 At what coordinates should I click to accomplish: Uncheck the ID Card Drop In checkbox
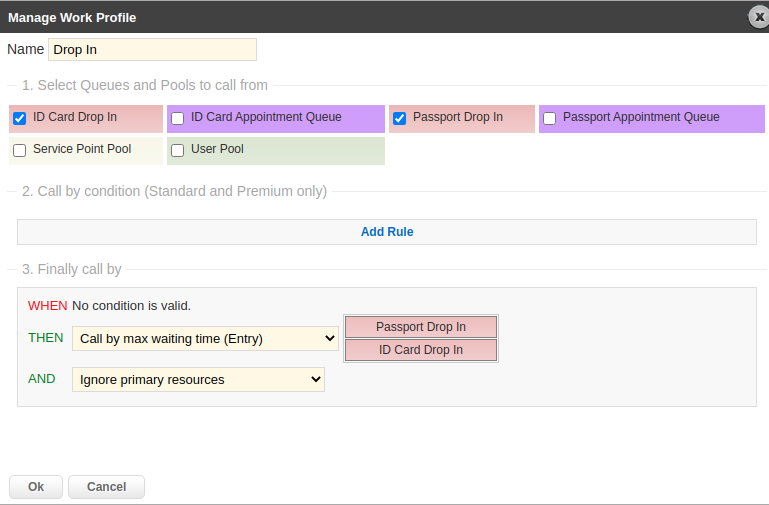[19, 118]
